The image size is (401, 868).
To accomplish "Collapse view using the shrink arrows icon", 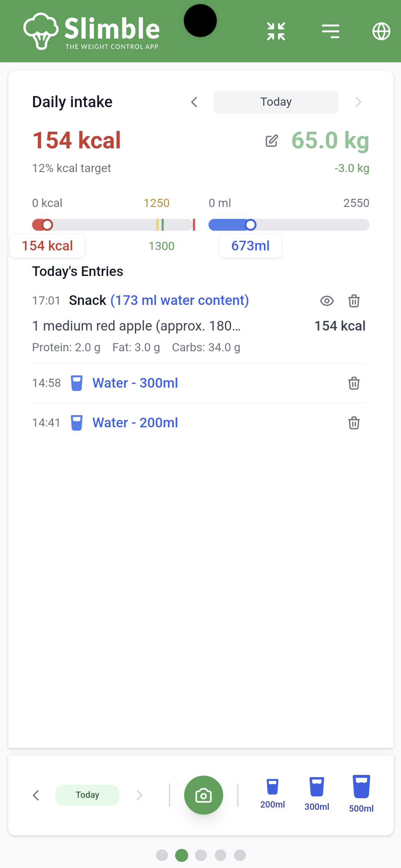I will (x=276, y=31).
